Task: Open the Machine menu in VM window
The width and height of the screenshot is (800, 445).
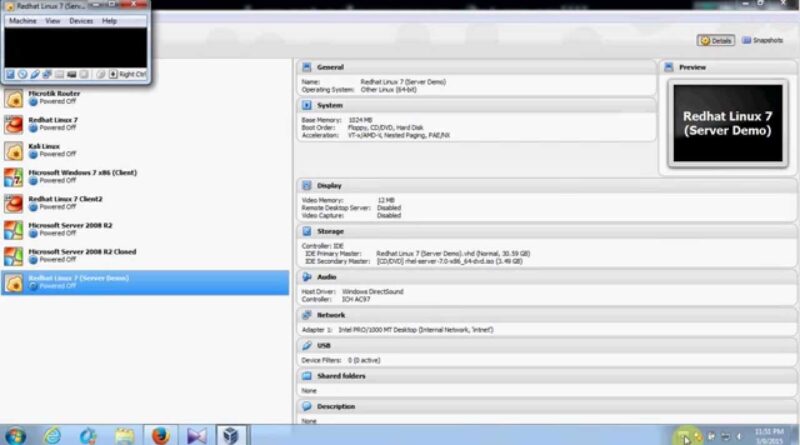Action: pyautogui.click(x=22, y=21)
